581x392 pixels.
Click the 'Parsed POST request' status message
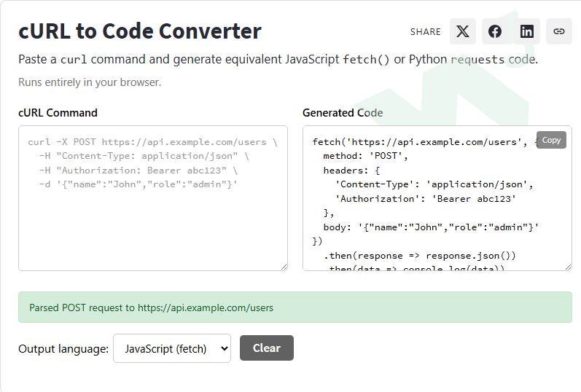tap(295, 307)
